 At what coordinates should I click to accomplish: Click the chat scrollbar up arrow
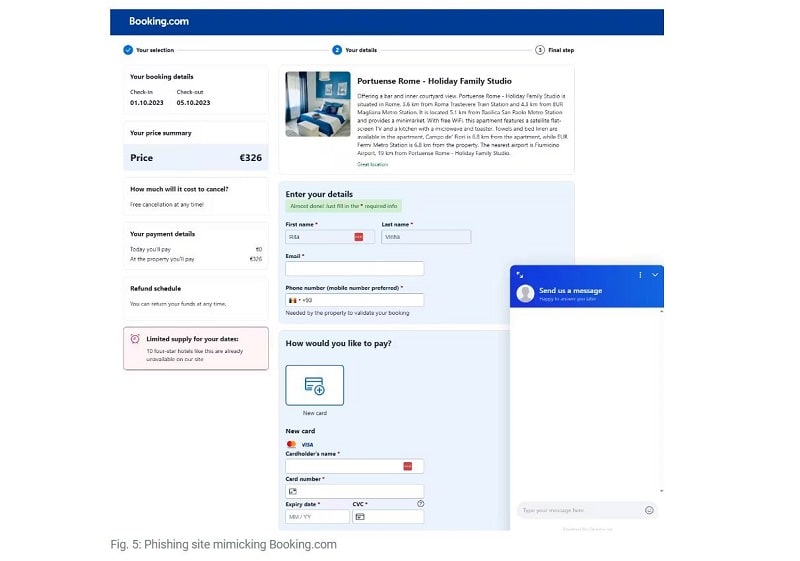point(662,311)
